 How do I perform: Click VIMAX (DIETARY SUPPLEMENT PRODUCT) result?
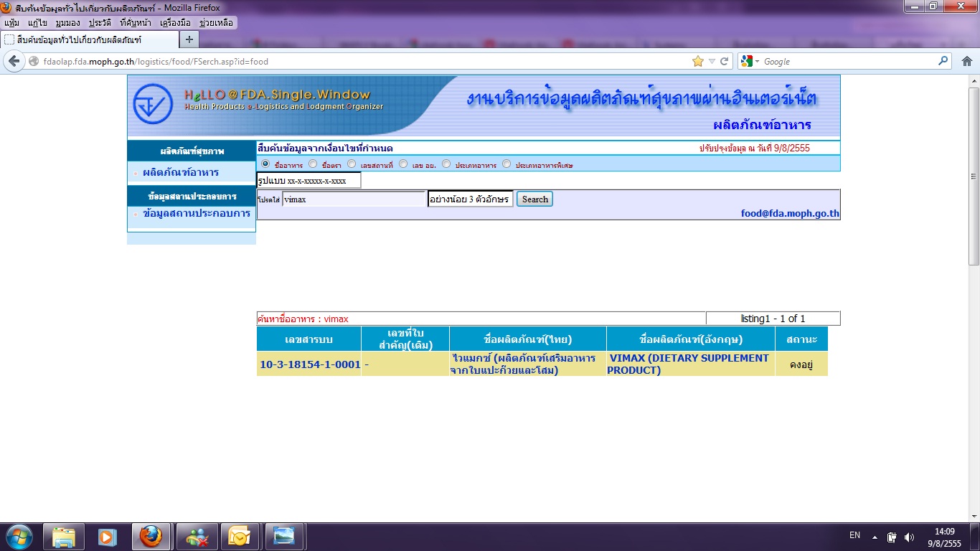click(688, 364)
